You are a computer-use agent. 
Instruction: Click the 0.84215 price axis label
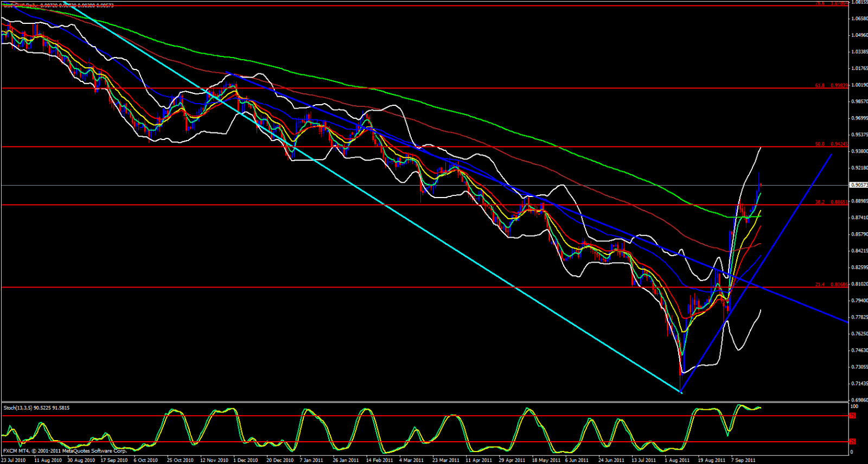[x=859, y=251]
